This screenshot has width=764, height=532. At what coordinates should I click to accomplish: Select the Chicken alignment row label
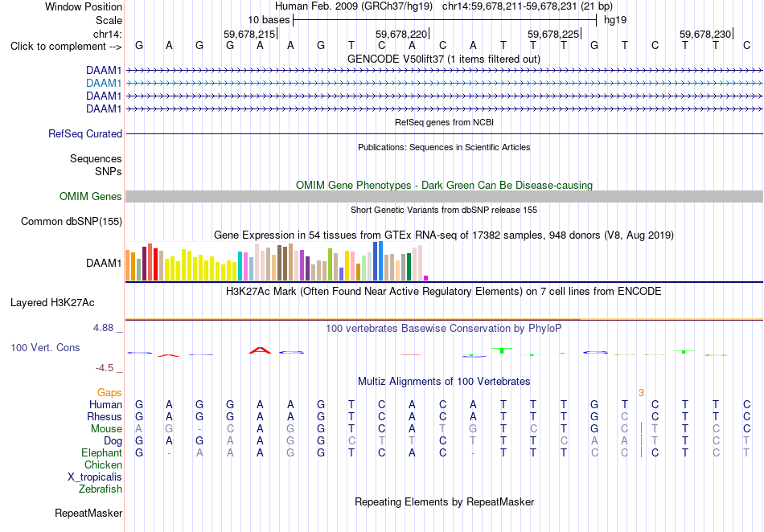click(x=103, y=464)
